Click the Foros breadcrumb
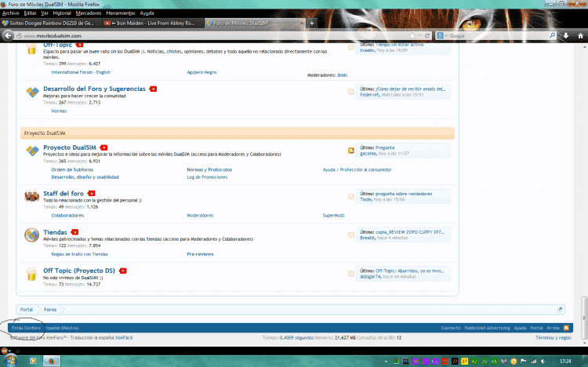 coord(50,310)
